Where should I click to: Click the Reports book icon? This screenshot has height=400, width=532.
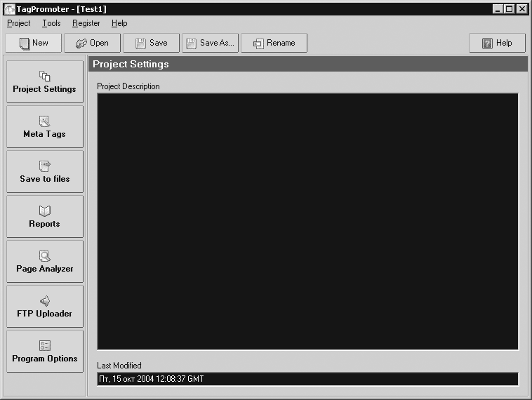pyautogui.click(x=44, y=211)
